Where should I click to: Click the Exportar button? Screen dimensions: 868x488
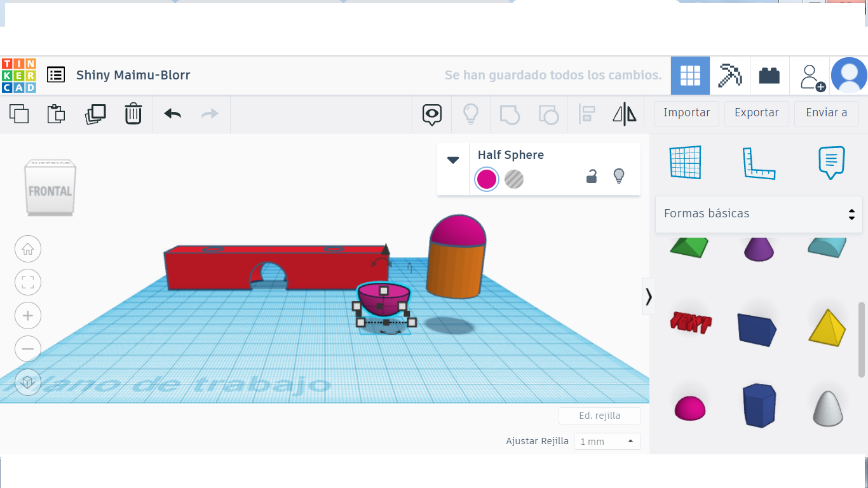coord(757,113)
